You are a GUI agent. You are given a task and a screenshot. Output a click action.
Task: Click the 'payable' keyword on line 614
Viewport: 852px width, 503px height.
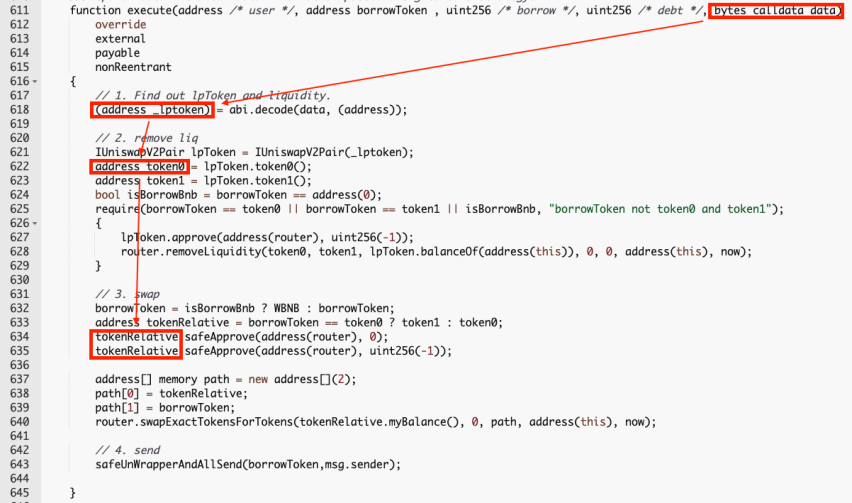coord(117,53)
